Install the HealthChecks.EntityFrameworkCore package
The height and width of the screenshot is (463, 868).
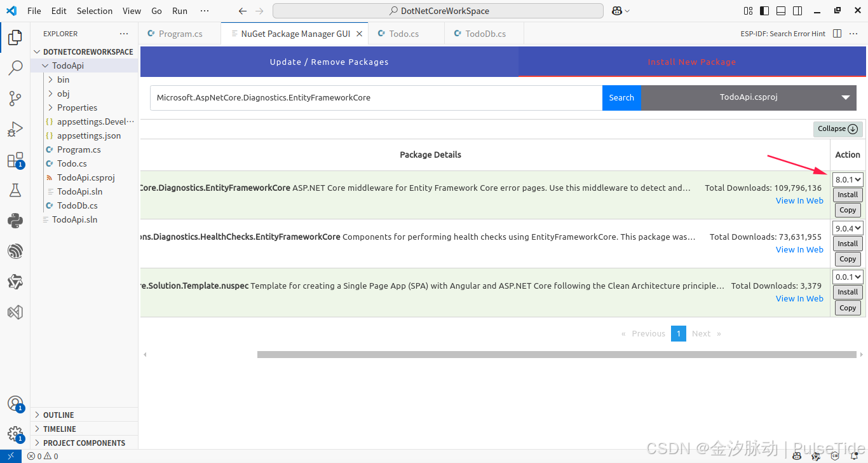[848, 244]
